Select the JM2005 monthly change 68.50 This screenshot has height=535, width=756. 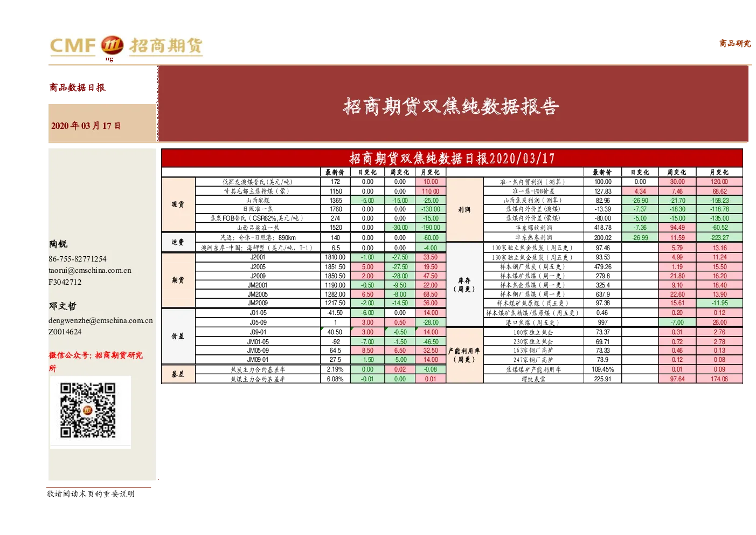click(x=431, y=294)
